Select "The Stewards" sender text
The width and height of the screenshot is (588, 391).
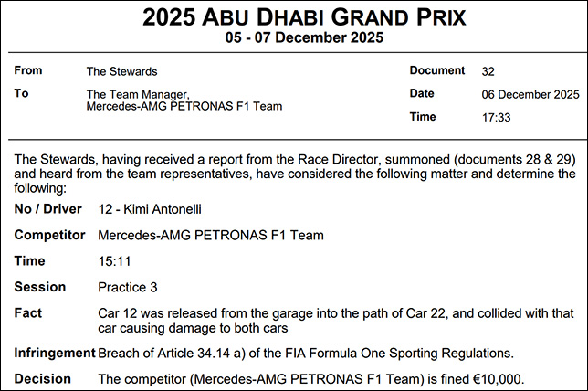coord(122,70)
